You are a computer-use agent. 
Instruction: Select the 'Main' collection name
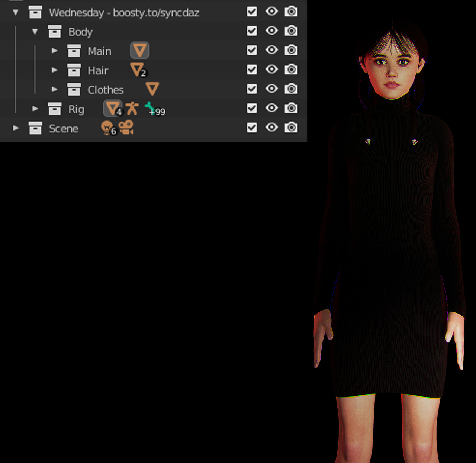tap(99, 51)
